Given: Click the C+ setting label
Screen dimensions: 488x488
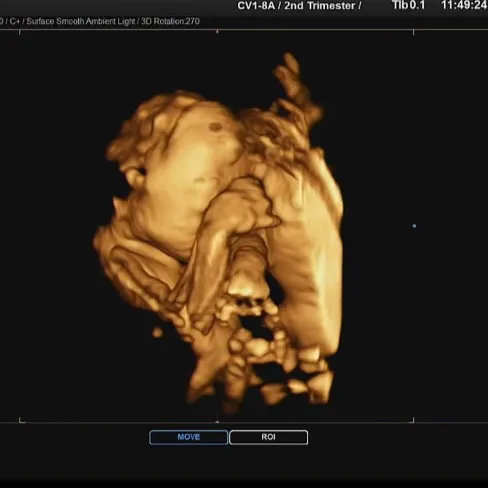Looking at the screenshot, I should click(15, 21).
